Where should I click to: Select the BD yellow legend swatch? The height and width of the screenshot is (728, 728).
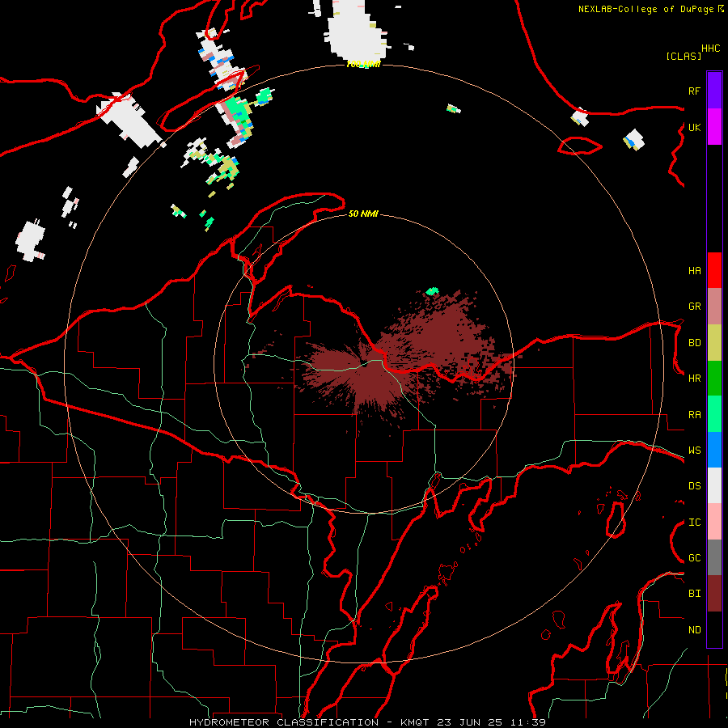click(714, 343)
